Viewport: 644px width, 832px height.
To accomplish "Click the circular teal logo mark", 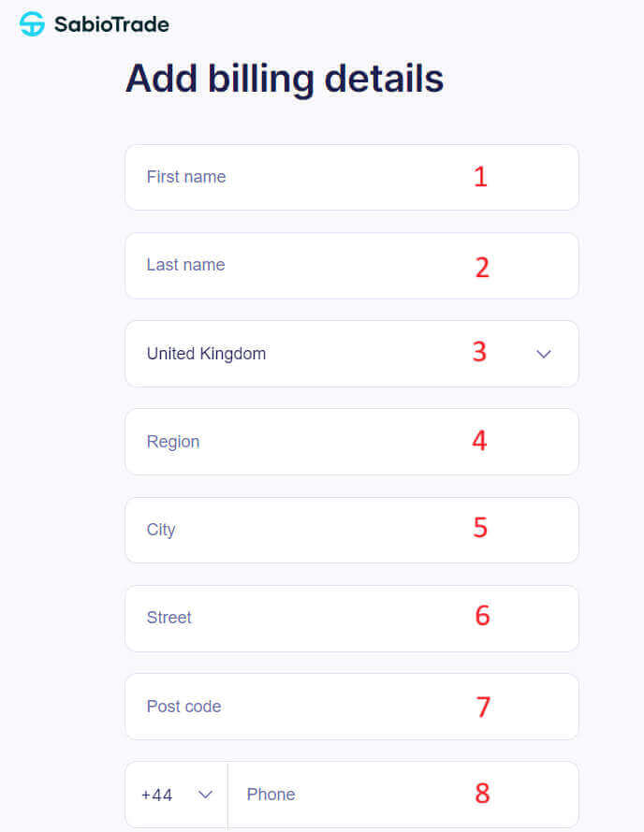I will click(31, 23).
